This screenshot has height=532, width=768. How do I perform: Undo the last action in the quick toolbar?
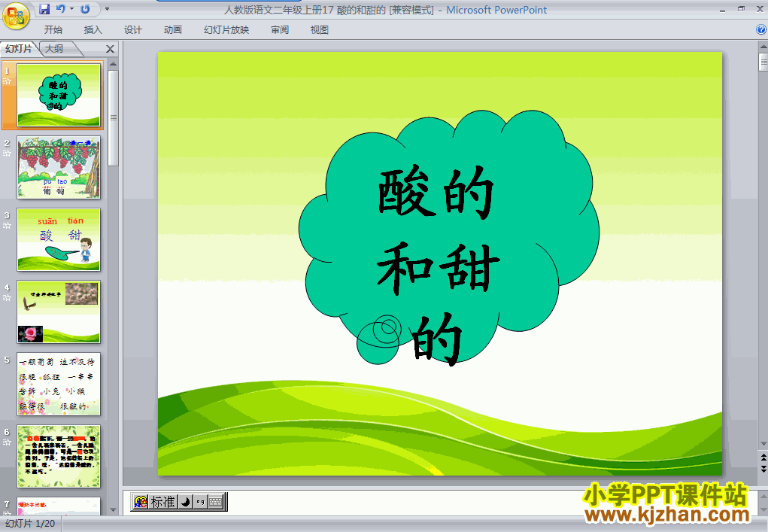click(x=61, y=9)
